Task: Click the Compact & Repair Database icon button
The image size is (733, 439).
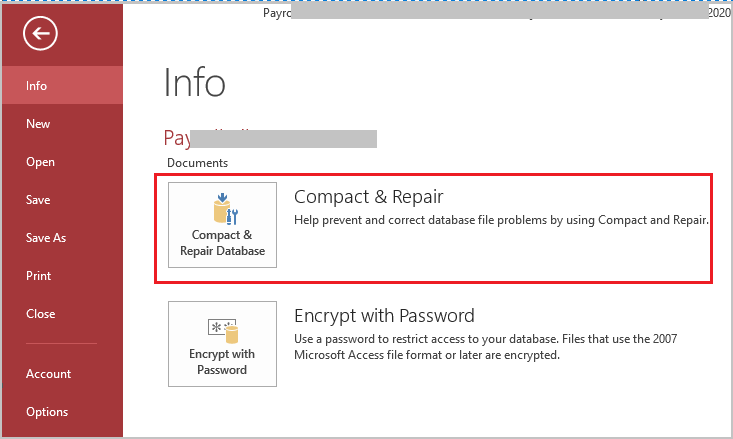Action: coord(221,225)
